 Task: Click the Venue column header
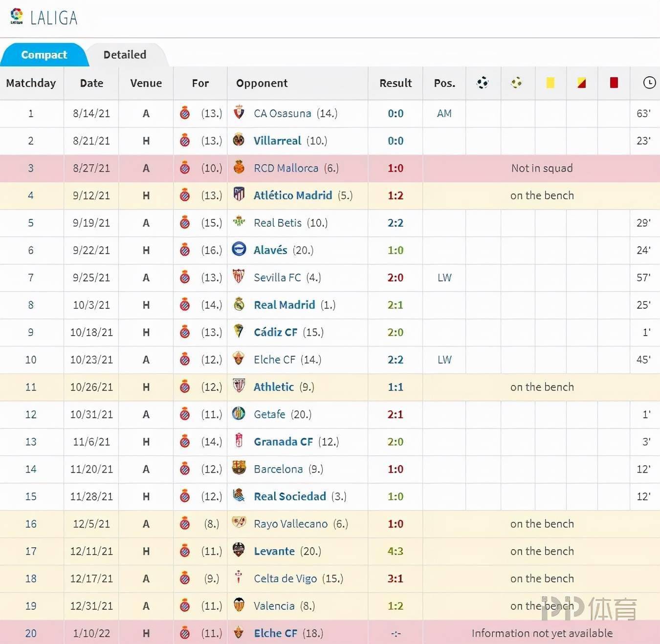click(146, 83)
